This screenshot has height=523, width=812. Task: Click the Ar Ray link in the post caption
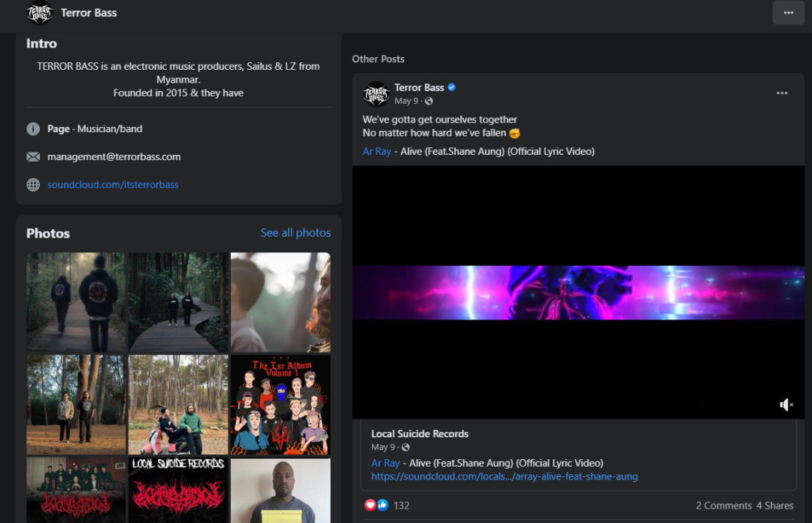pyautogui.click(x=377, y=151)
